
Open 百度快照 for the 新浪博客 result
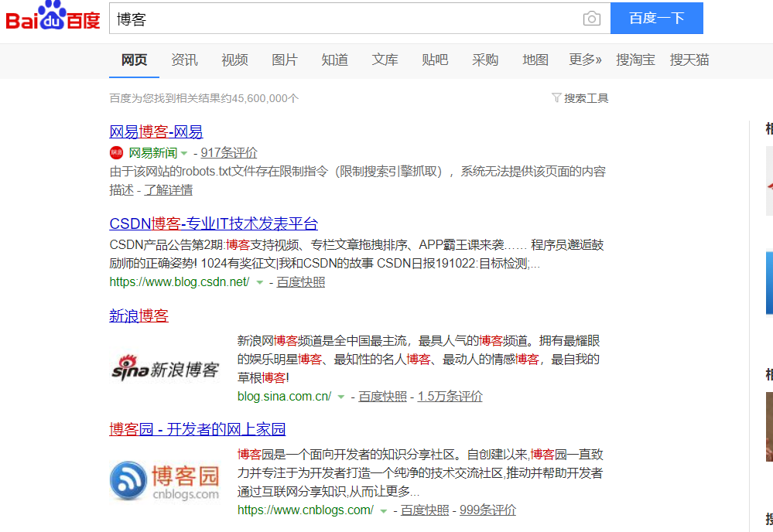click(x=382, y=396)
